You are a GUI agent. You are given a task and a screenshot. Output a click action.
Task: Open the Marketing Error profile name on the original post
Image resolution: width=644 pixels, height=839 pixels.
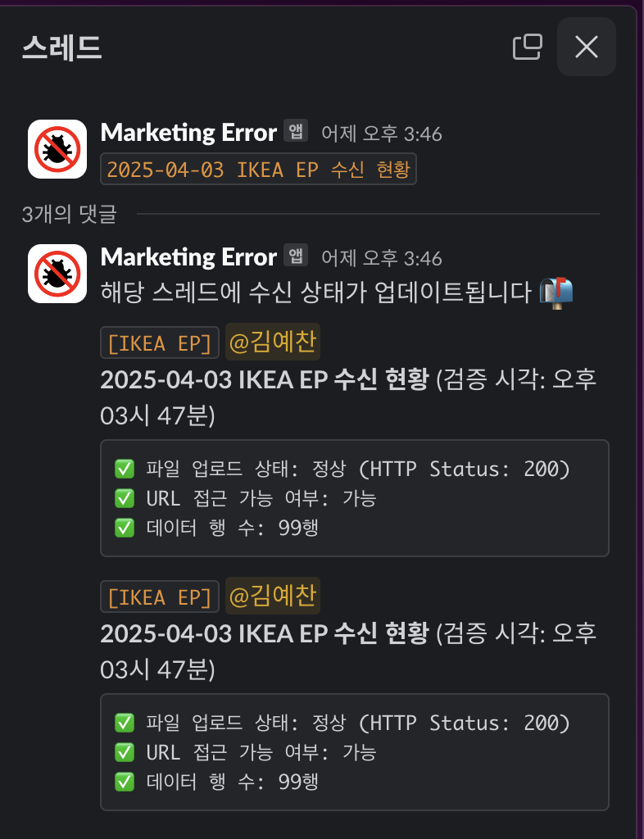(x=188, y=132)
